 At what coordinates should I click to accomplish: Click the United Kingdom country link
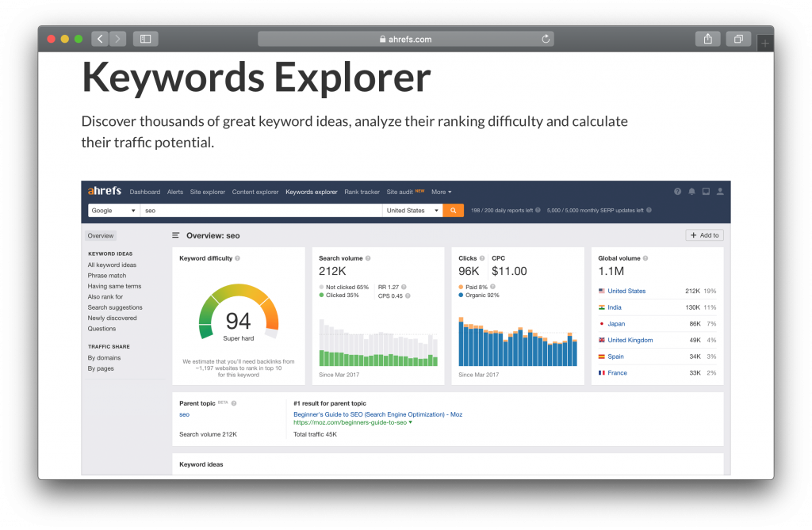tap(630, 340)
